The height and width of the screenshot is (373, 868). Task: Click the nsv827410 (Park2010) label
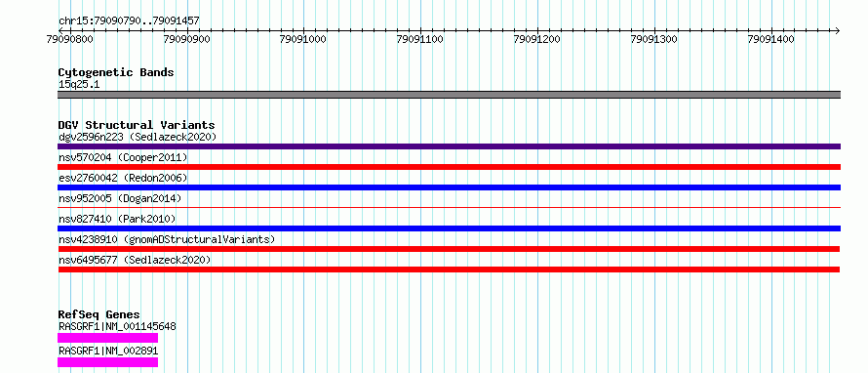pos(117,219)
